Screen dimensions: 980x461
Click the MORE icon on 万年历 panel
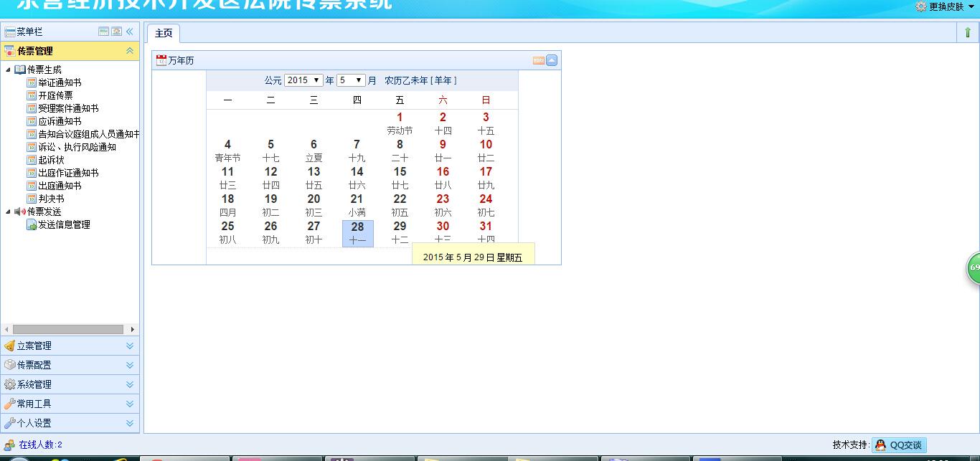pyautogui.click(x=538, y=61)
